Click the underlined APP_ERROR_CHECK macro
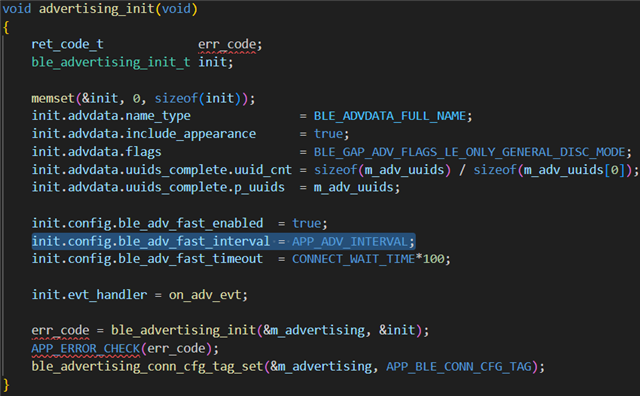This screenshot has width=640, height=396. [x=86, y=348]
